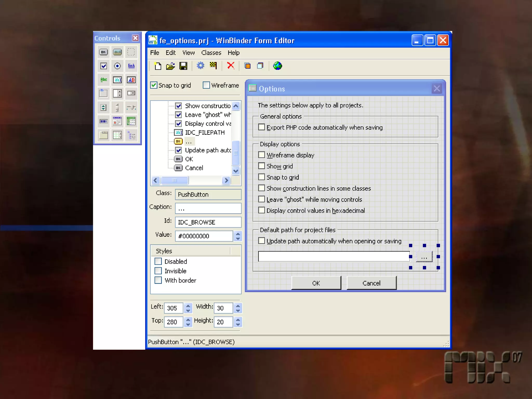Select the calendar control in Controls palette

(x=117, y=121)
